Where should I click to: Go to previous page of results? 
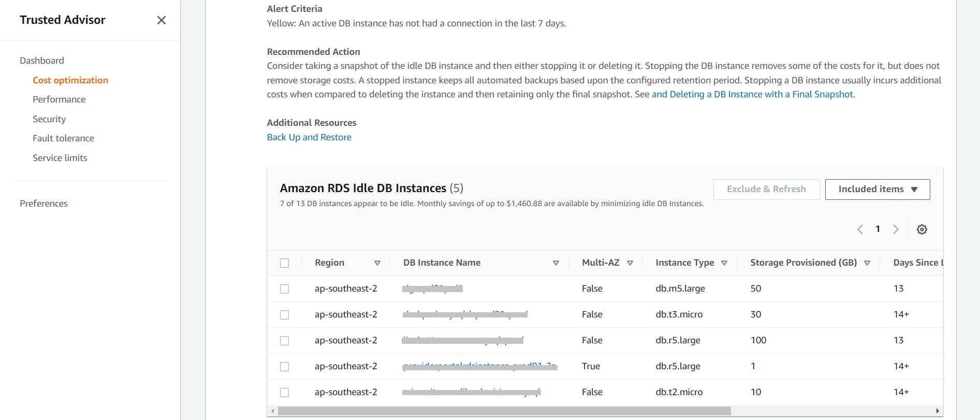tap(860, 229)
